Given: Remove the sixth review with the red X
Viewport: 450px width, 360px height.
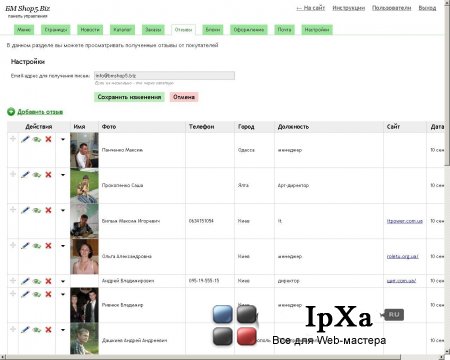Looking at the screenshot, I should [48, 294].
